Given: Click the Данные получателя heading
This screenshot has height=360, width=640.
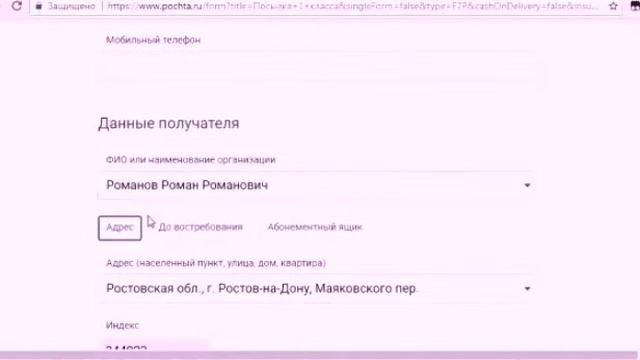Looking at the screenshot, I should 169,123.
